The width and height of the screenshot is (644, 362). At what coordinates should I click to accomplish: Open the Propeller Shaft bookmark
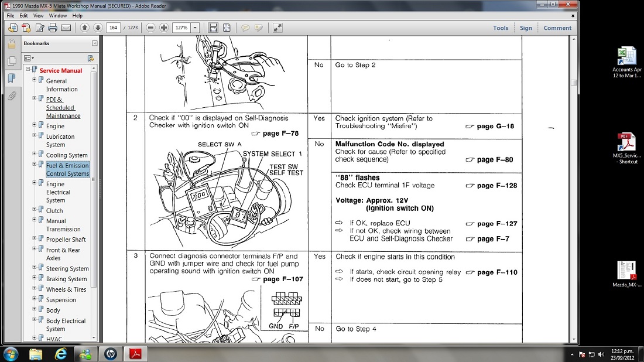[66, 240]
